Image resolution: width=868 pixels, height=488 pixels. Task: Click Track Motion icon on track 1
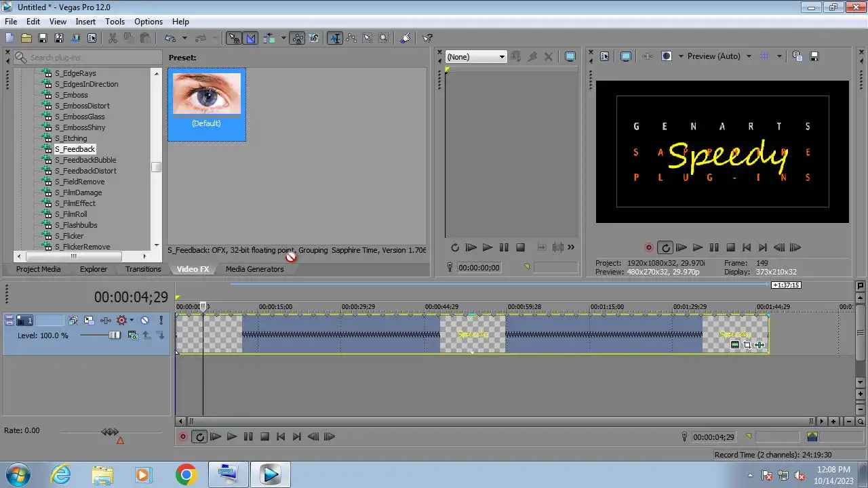89,321
